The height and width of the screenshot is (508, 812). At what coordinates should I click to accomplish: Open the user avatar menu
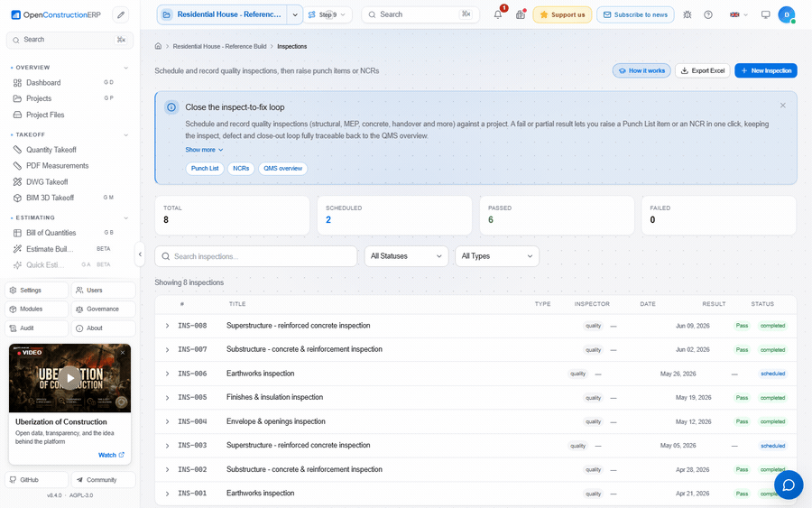(x=787, y=14)
